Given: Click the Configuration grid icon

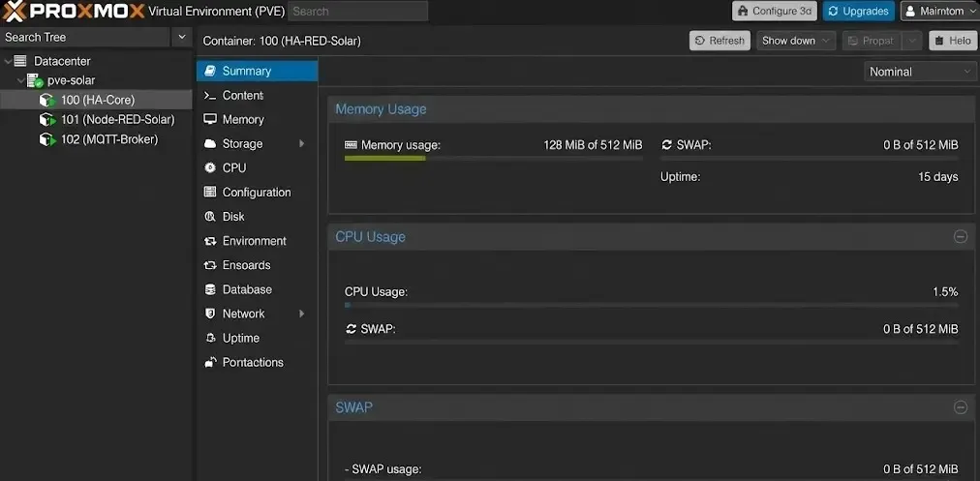Looking at the screenshot, I should click(211, 192).
